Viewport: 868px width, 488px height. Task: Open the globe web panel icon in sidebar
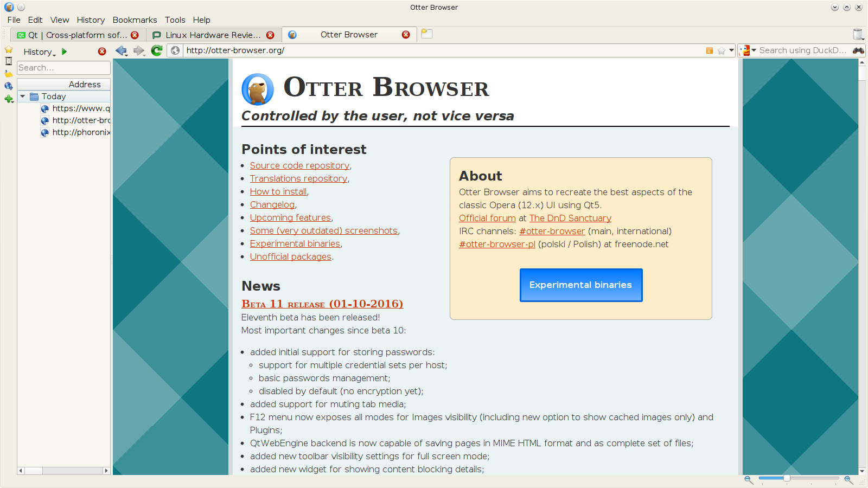coord(9,86)
